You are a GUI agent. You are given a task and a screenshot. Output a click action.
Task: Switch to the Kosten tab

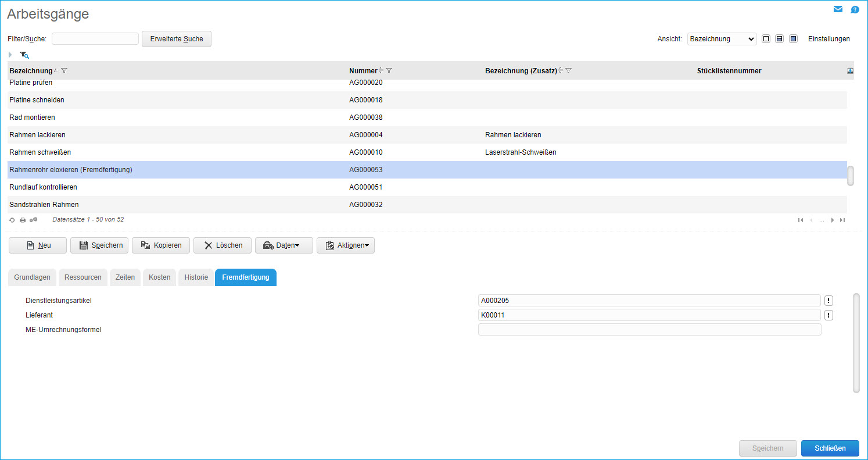pyautogui.click(x=159, y=277)
